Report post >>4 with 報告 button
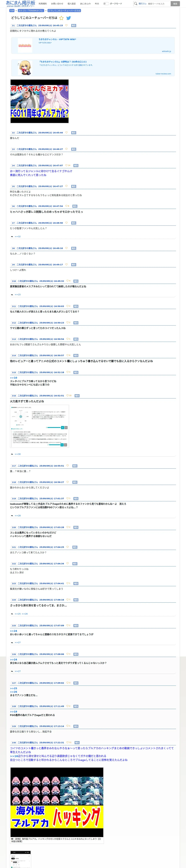186x868 pixels. (76, 165)
